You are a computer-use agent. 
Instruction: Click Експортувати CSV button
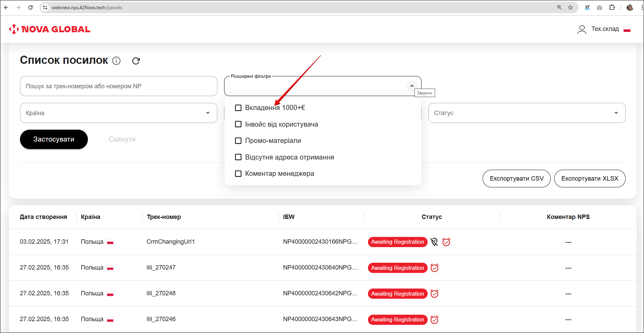[516, 179]
